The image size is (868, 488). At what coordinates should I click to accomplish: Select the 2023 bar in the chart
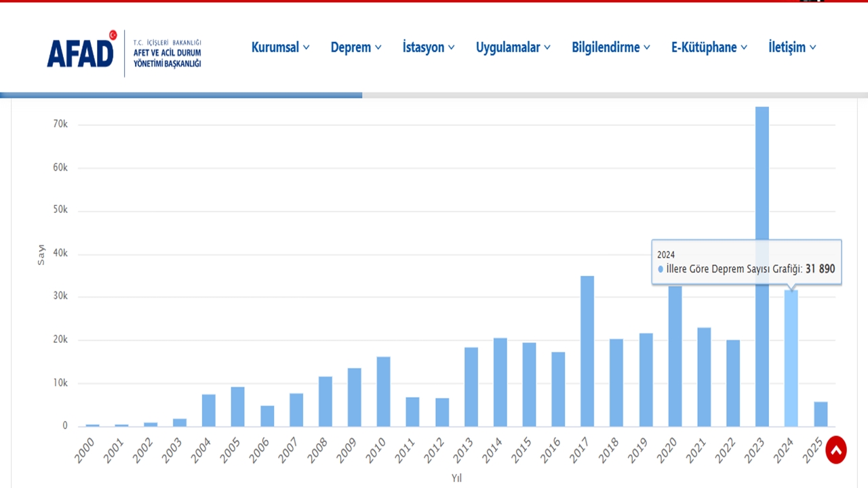(762, 266)
